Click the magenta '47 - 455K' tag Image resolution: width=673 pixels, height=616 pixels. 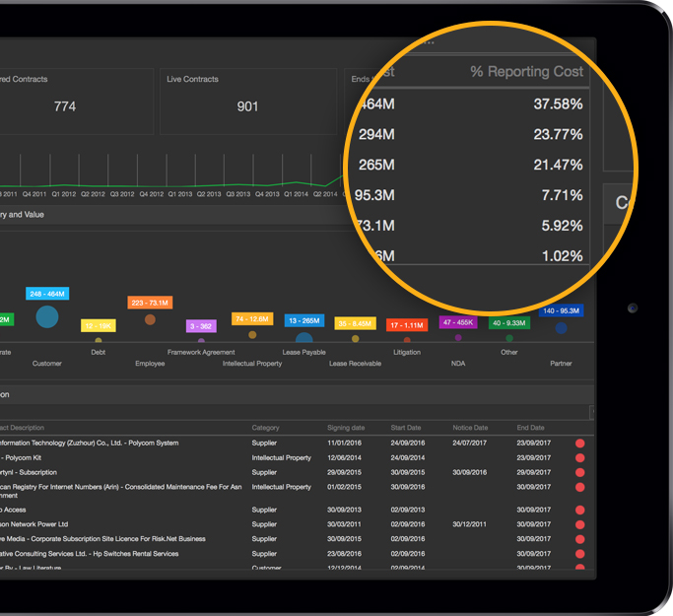point(458,322)
